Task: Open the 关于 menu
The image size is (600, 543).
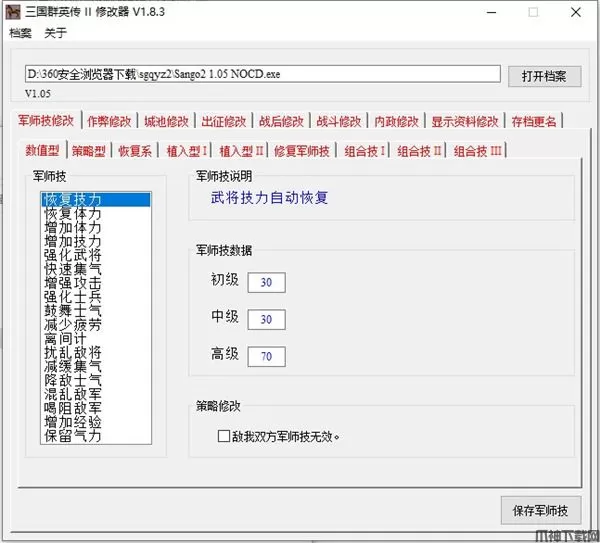Action: tap(56, 34)
